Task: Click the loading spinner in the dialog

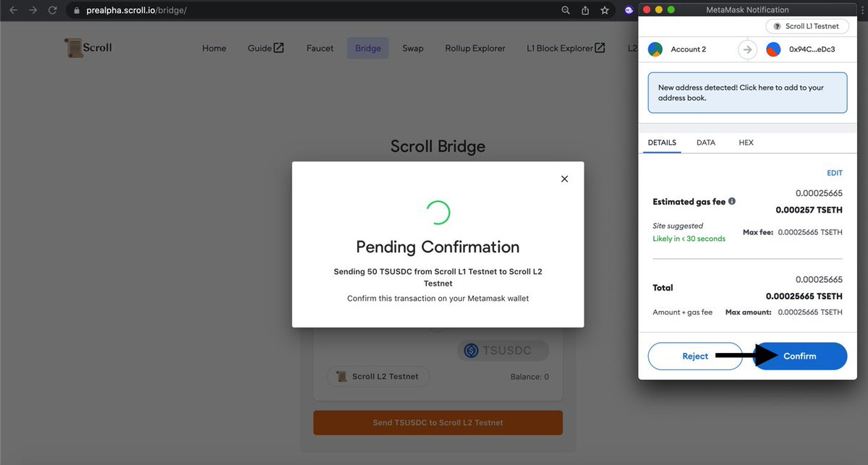Action: coord(438,212)
